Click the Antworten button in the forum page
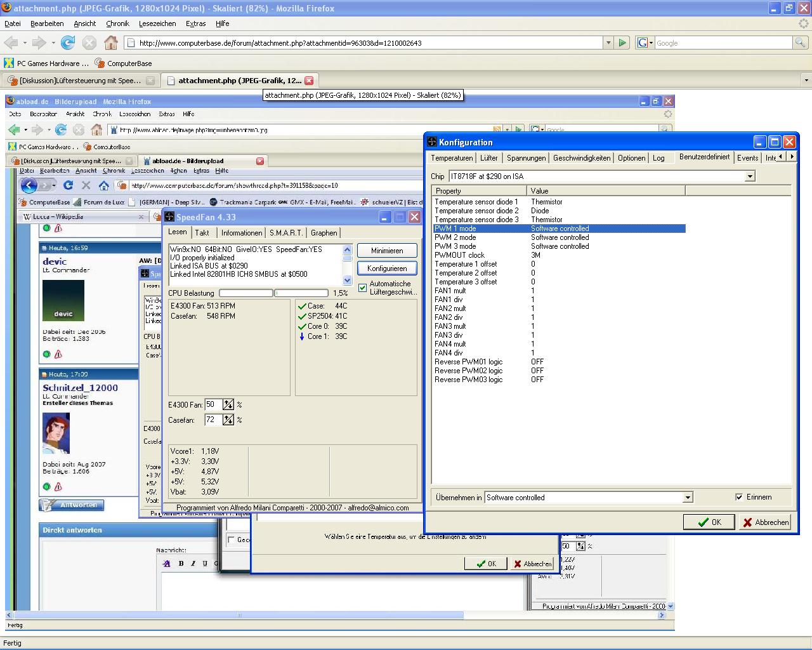Viewport: 812px width, 650px height. coord(72,505)
